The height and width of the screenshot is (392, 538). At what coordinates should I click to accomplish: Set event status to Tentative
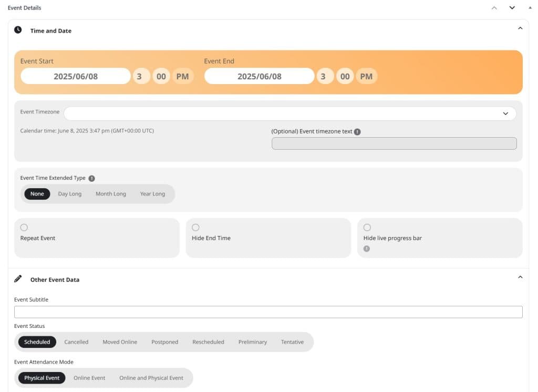292,342
